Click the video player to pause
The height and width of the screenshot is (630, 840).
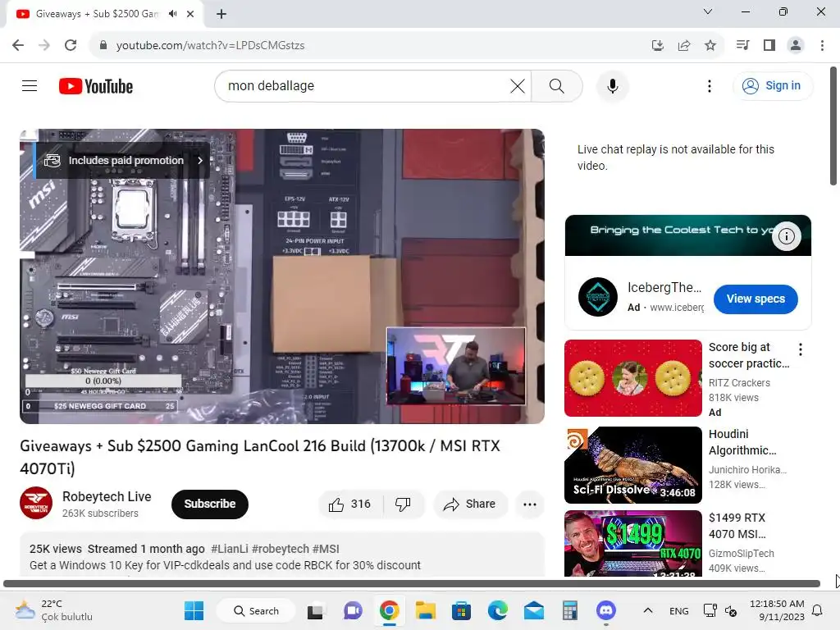282,276
